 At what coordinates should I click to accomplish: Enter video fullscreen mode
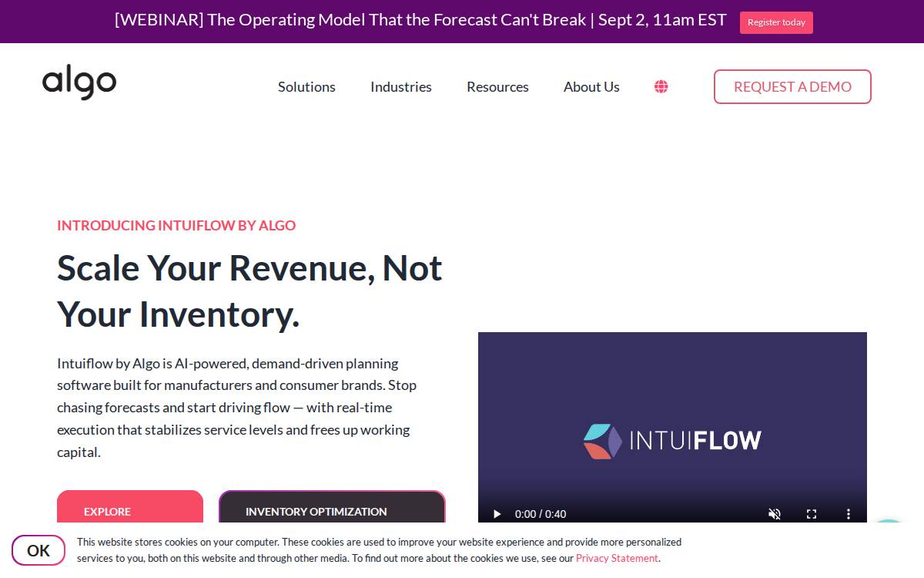coord(812,514)
